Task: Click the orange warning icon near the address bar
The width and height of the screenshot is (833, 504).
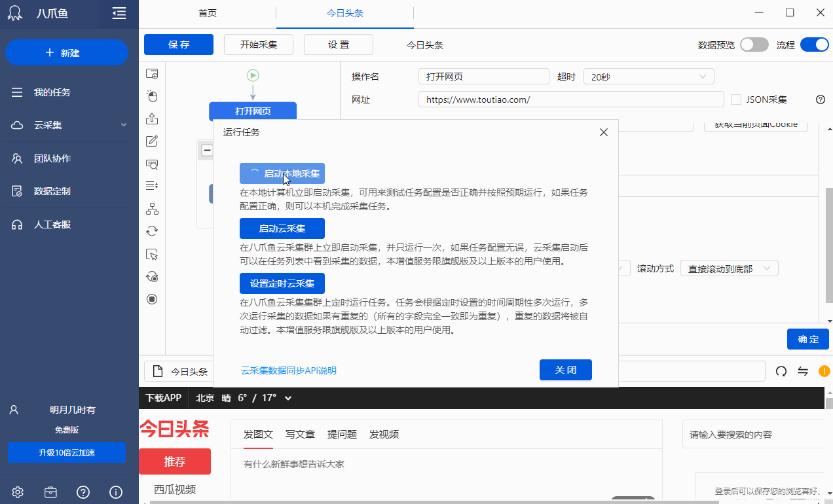Action: pos(824,371)
